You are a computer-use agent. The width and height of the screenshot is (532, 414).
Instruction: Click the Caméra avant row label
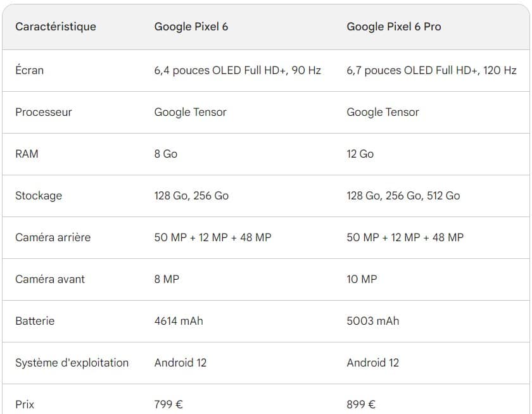50,279
